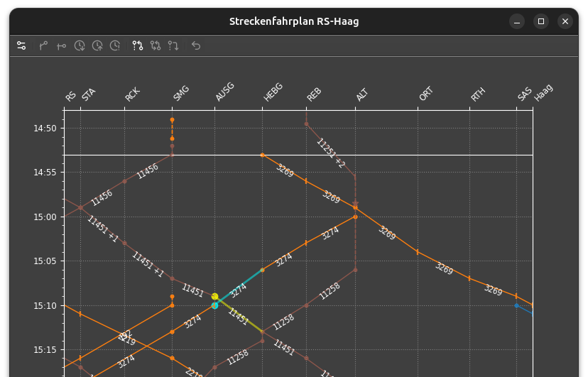This screenshot has width=588, height=377.
Task: Click the clock with down arrow icon
Action: pyautogui.click(x=80, y=45)
